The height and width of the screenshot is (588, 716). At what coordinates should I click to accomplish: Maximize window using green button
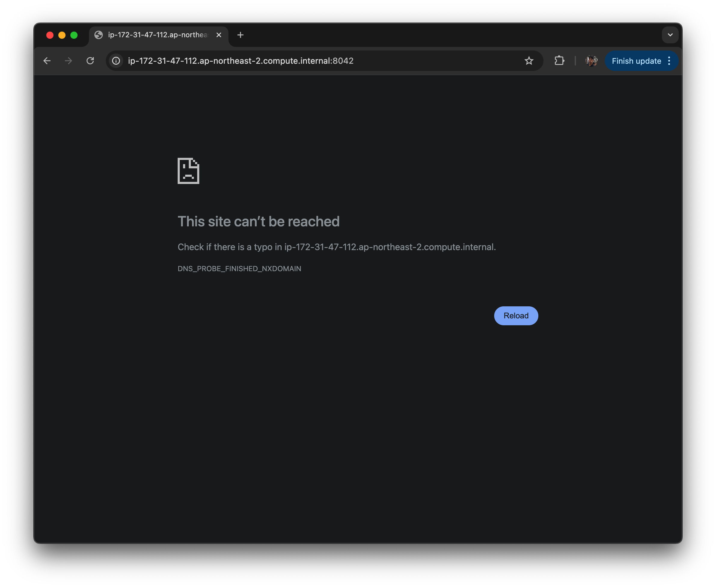coord(74,35)
